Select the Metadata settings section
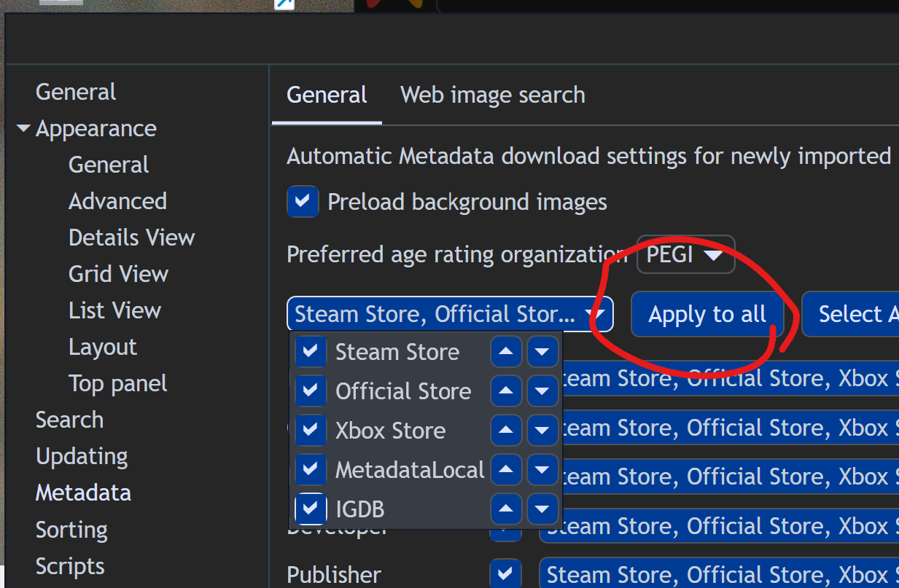The width and height of the screenshot is (899, 588). coord(83,493)
